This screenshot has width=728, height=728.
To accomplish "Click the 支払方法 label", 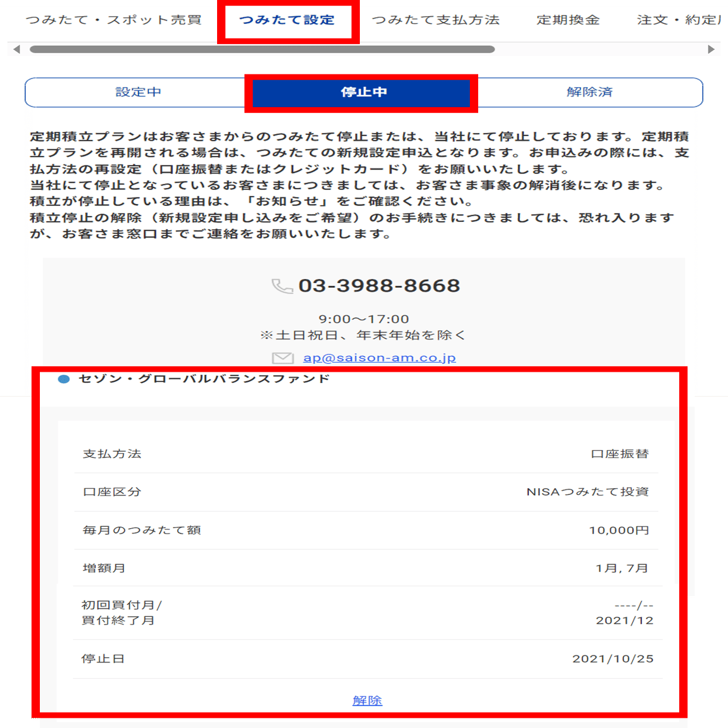I will 112,454.
